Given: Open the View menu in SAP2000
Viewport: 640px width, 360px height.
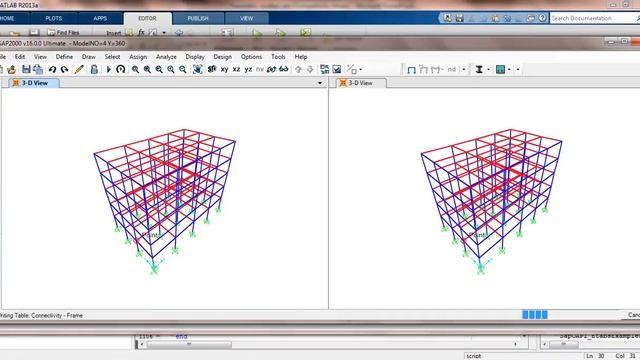Looking at the screenshot, I should pos(40,57).
